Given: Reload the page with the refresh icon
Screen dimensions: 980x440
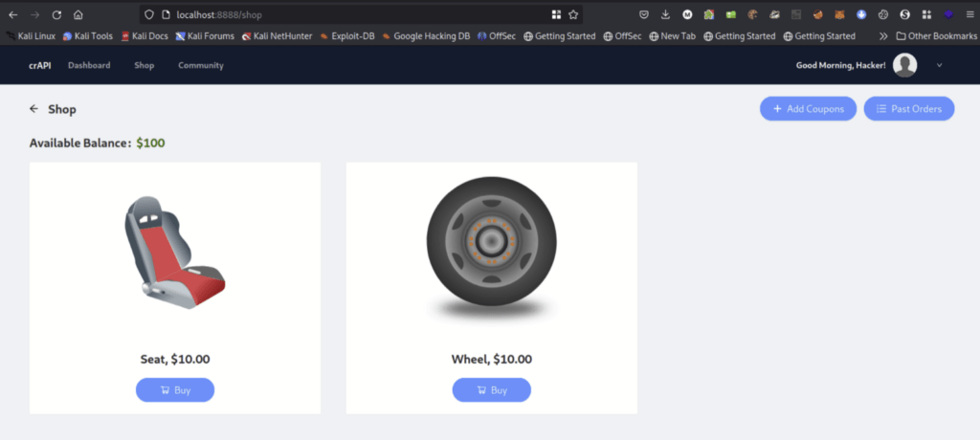Looking at the screenshot, I should [56, 15].
